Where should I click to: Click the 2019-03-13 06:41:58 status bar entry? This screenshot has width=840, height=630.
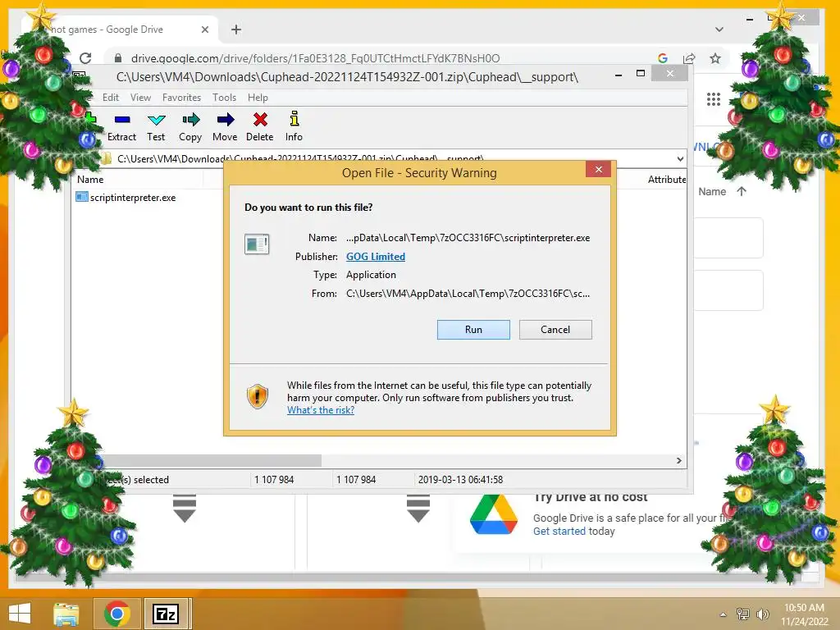461,479
